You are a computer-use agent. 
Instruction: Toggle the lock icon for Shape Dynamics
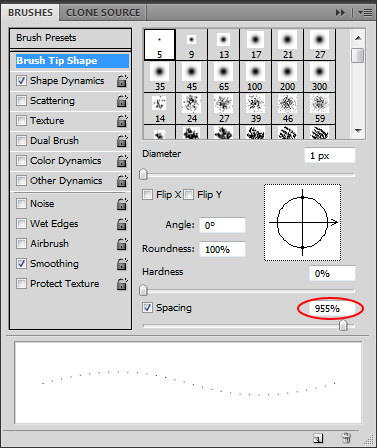[x=122, y=81]
